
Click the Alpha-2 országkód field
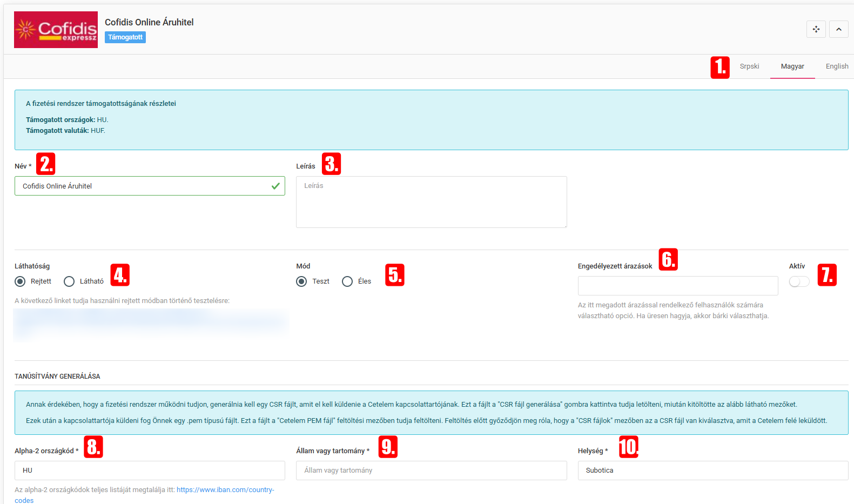click(x=150, y=471)
